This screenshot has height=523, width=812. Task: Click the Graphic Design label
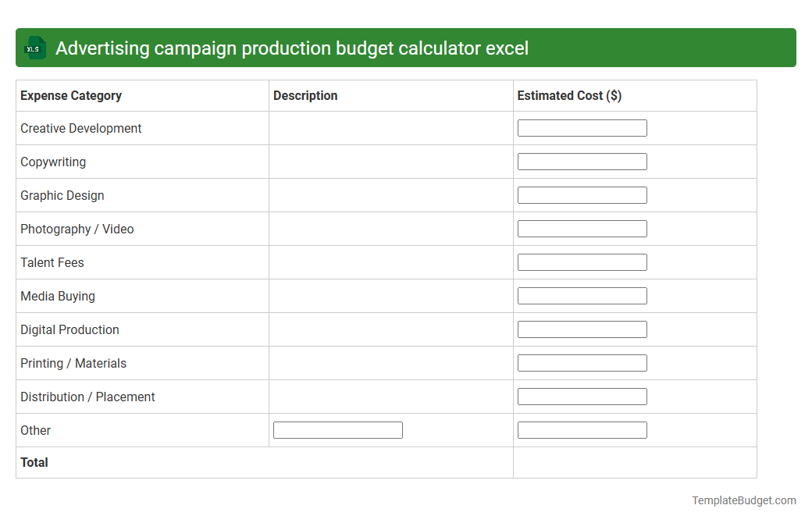click(62, 195)
